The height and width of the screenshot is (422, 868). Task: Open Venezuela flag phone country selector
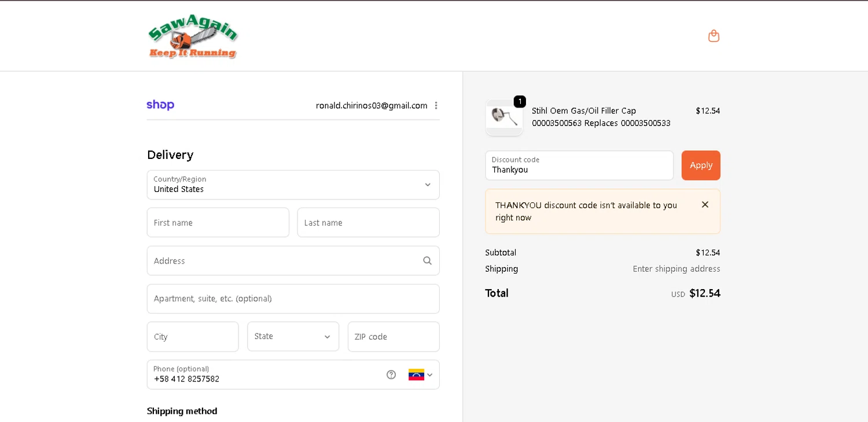pos(421,375)
